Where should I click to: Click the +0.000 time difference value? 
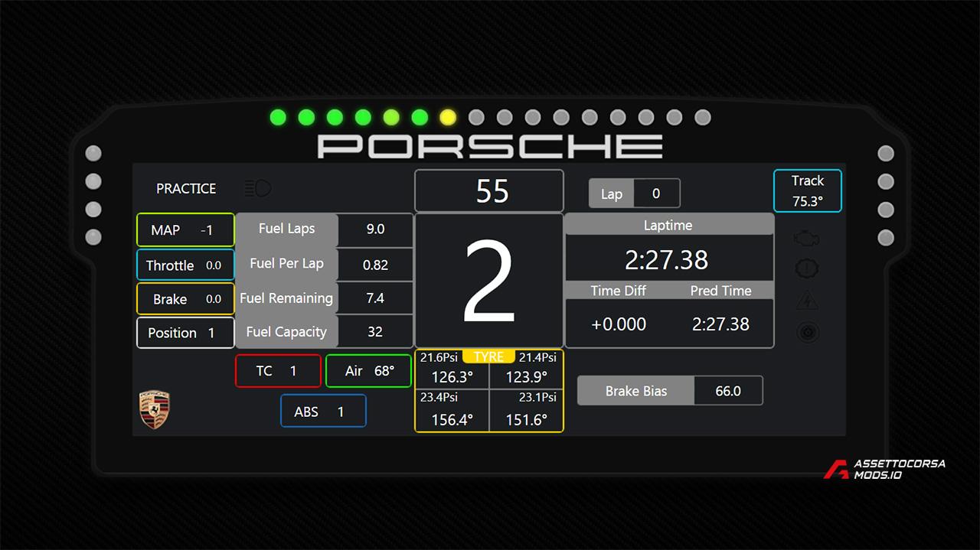[619, 324]
